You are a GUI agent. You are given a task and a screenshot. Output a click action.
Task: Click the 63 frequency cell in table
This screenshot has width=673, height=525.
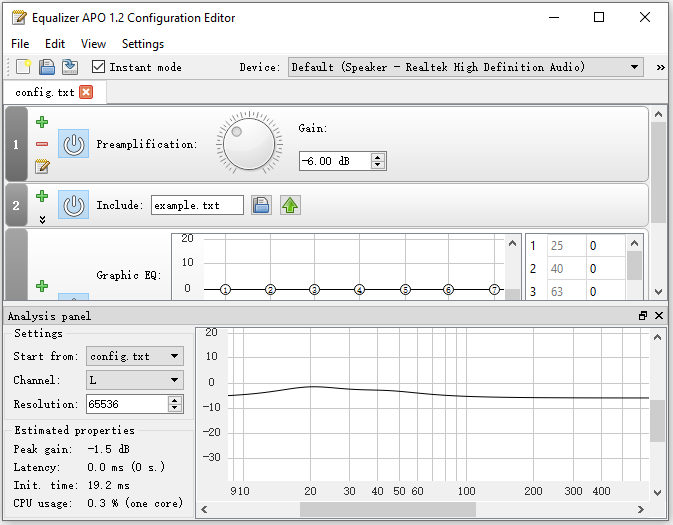click(x=567, y=291)
